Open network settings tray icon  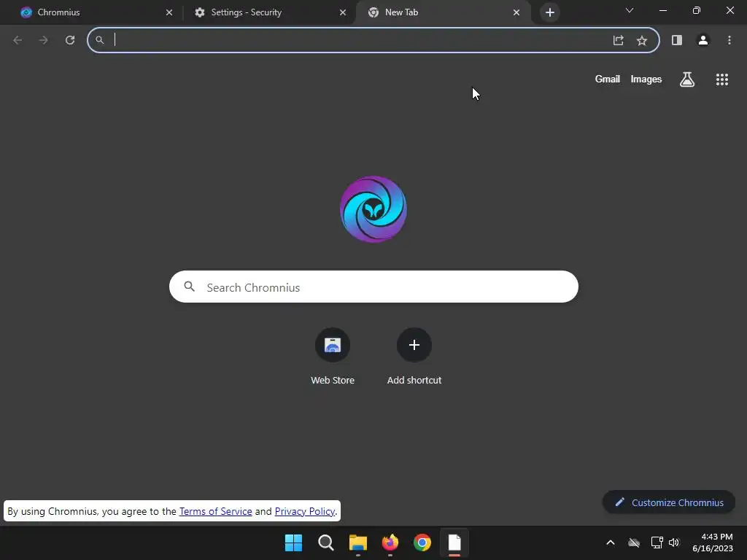(657, 542)
